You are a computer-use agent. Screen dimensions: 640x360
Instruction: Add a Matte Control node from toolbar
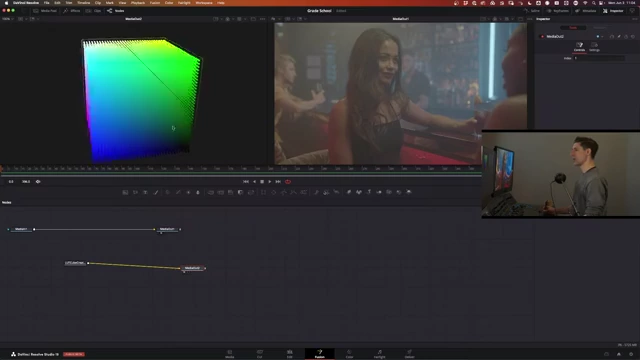pyautogui.click(x=231, y=192)
